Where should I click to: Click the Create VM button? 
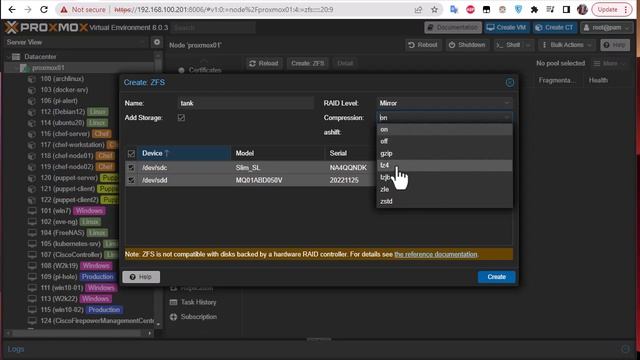pos(507,27)
